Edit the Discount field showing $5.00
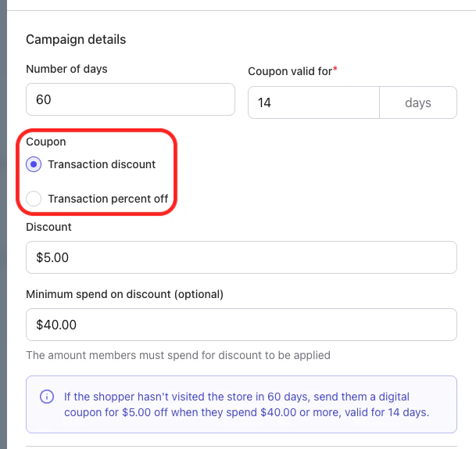 [241, 257]
